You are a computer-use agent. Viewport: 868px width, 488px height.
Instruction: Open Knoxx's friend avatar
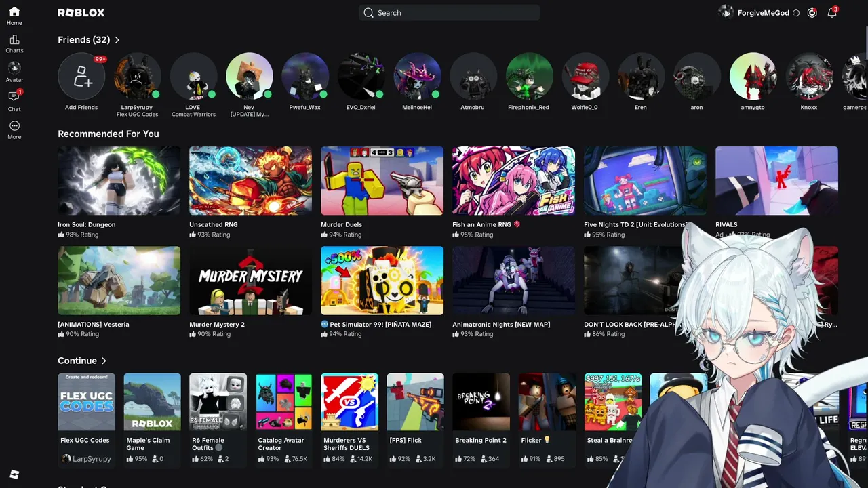tap(808, 76)
